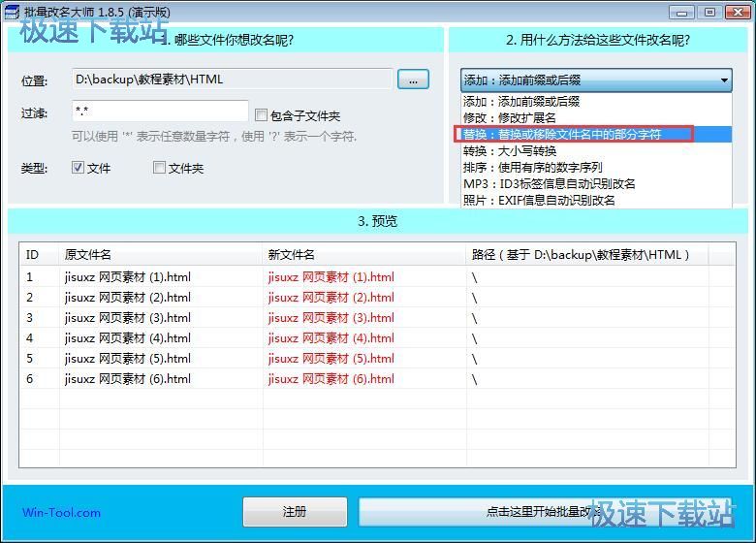
Task: Open the browse folder button with ellipsis
Action: point(413,80)
